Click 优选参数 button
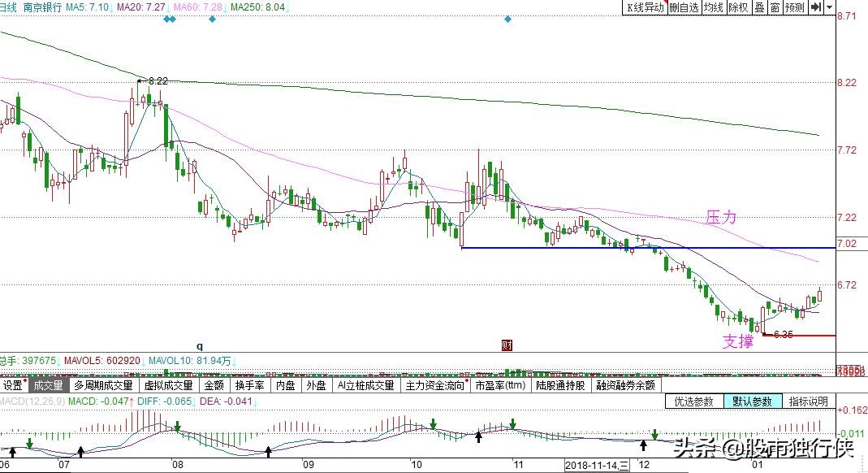The width and height of the screenshot is (868, 473). (694, 401)
